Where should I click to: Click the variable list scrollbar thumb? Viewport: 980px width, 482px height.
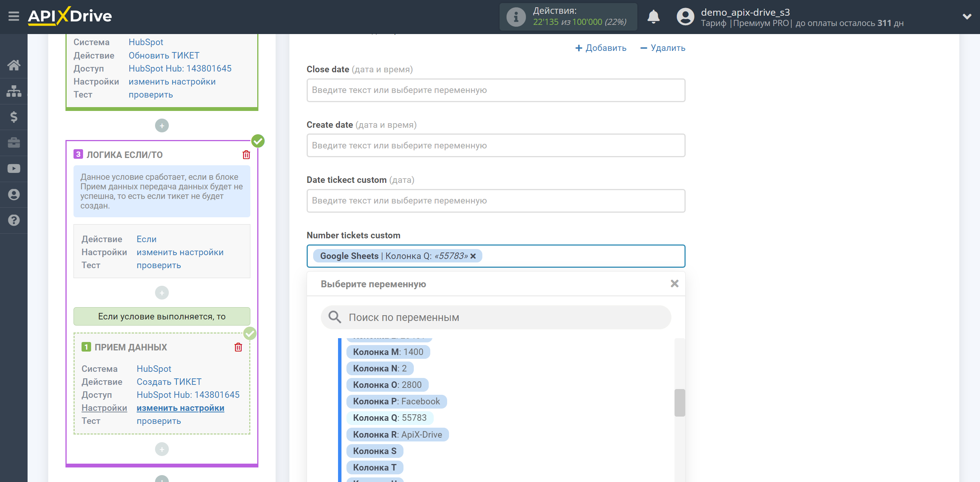[x=679, y=403]
